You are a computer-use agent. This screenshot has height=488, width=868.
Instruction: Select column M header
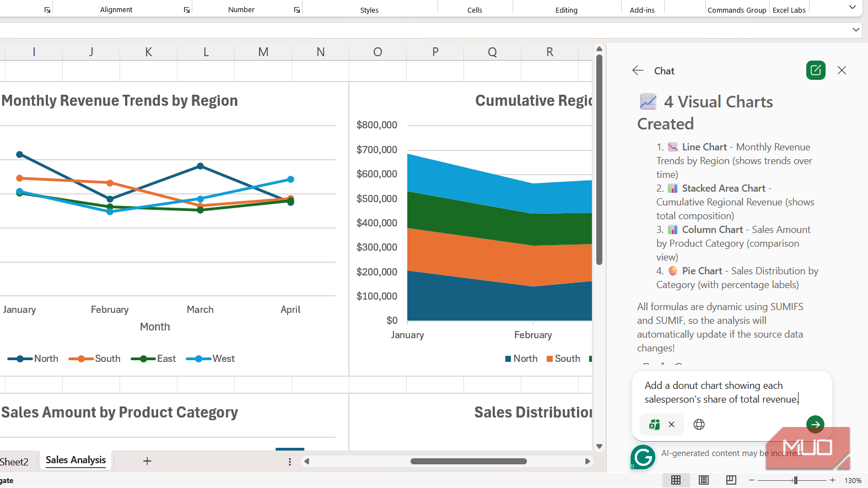[x=263, y=52]
